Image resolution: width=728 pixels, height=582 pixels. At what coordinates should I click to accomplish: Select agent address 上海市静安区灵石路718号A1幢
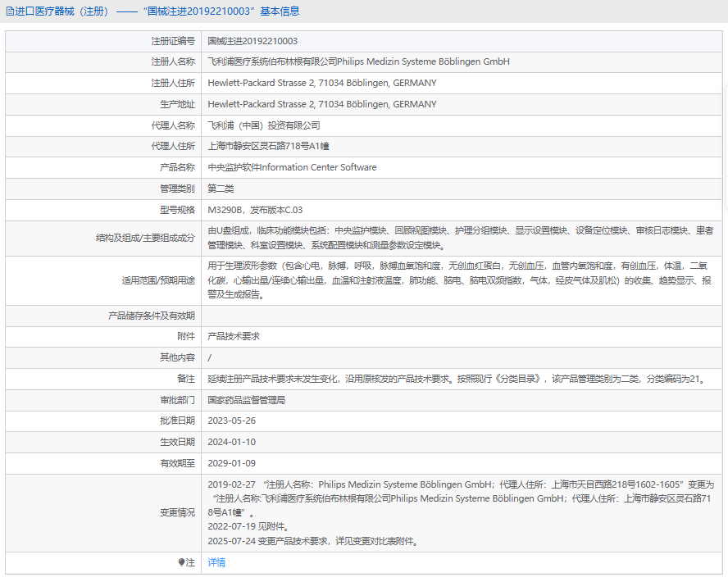point(268,146)
